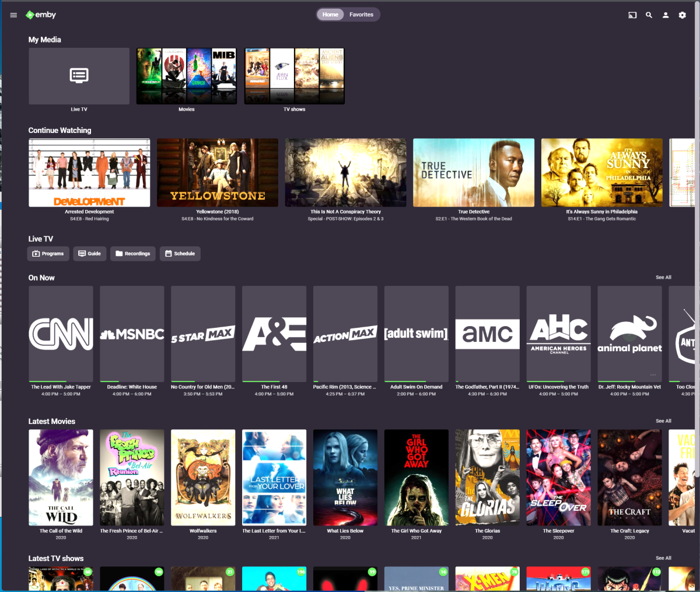Click the Emby logo
The width and height of the screenshot is (700, 592).
click(x=41, y=15)
